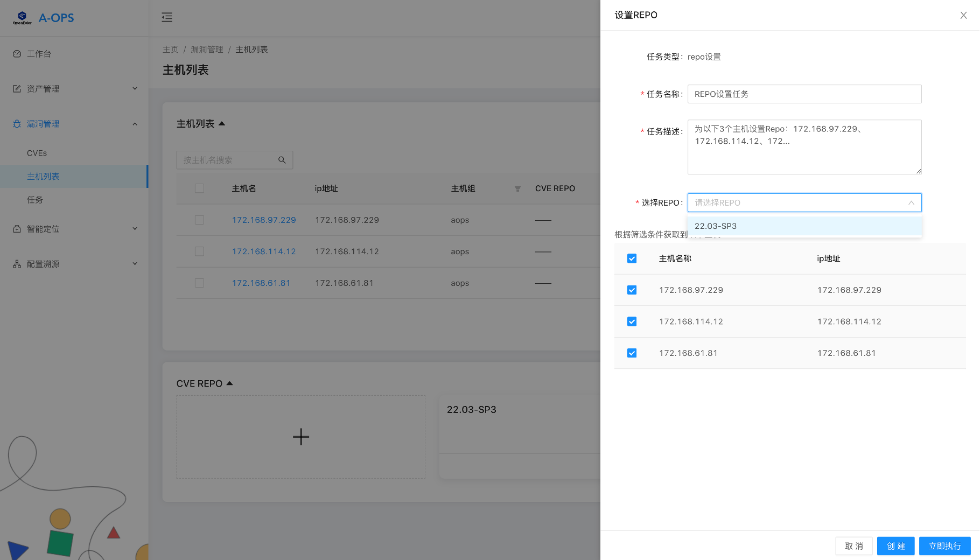Click the 任务名称 input field
Viewport: 980px width, 560px height.
804,94
